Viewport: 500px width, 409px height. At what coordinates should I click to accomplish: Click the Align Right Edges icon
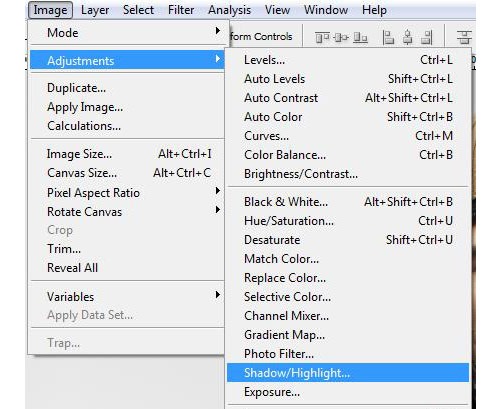click(x=427, y=38)
